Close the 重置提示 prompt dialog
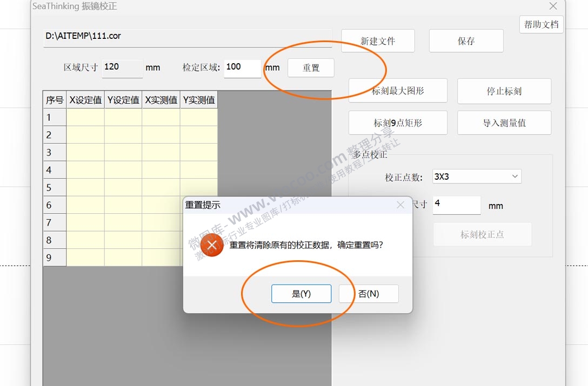 pos(400,205)
